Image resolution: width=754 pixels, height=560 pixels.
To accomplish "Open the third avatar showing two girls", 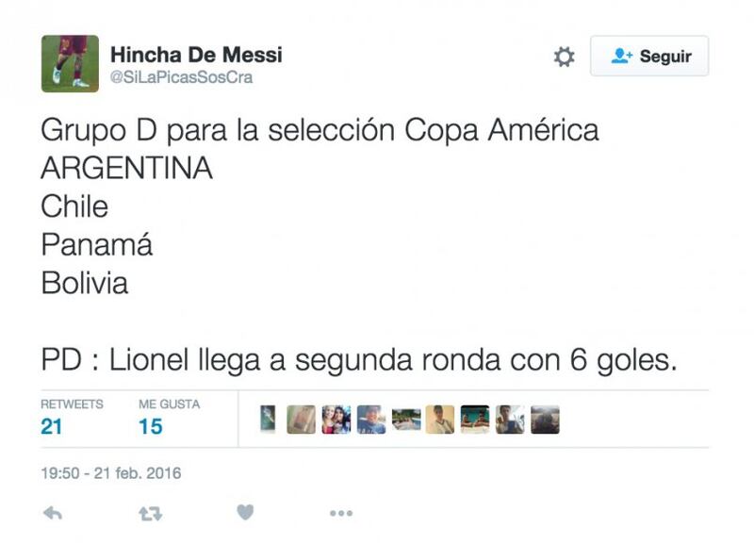I will [x=336, y=420].
